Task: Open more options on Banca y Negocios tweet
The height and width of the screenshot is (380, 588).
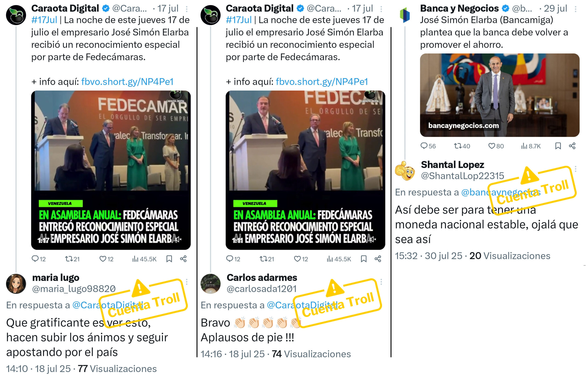Action: click(x=576, y=9)
